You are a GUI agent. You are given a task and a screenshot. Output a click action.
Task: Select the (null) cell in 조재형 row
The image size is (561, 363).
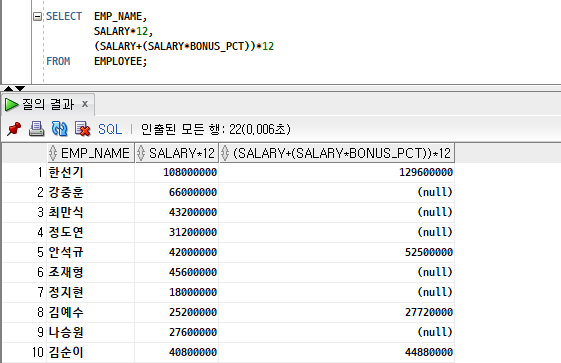[x=337, y=273]
